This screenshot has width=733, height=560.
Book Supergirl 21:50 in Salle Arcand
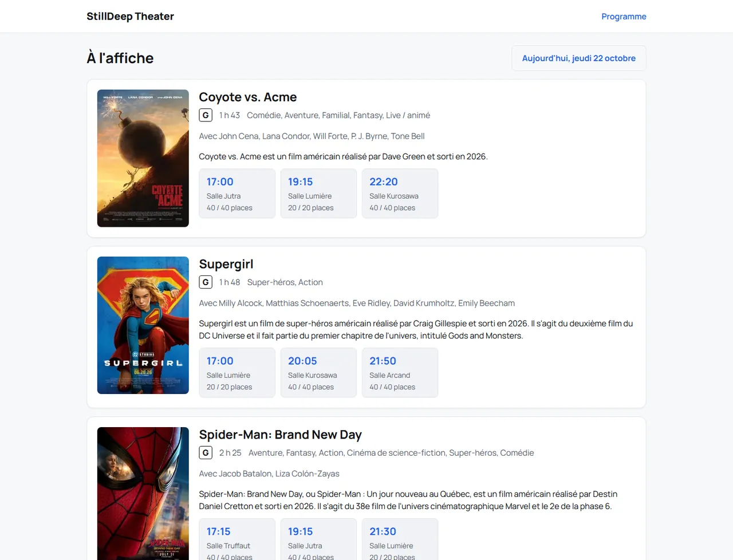pos(400,372)
